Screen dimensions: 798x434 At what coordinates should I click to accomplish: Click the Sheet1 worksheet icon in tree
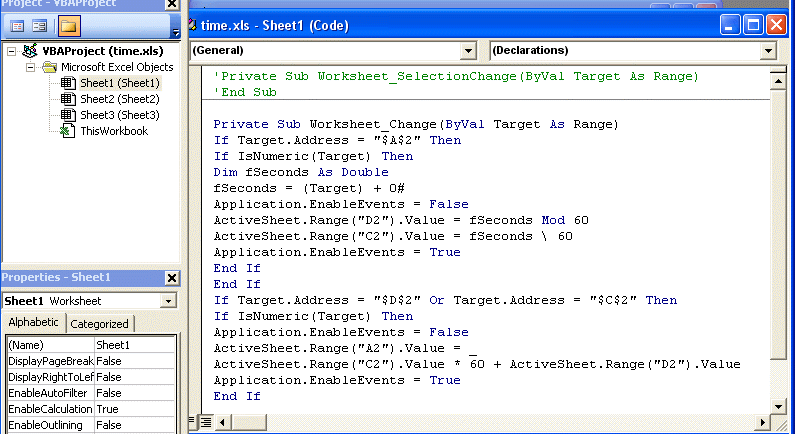[68, 83]
